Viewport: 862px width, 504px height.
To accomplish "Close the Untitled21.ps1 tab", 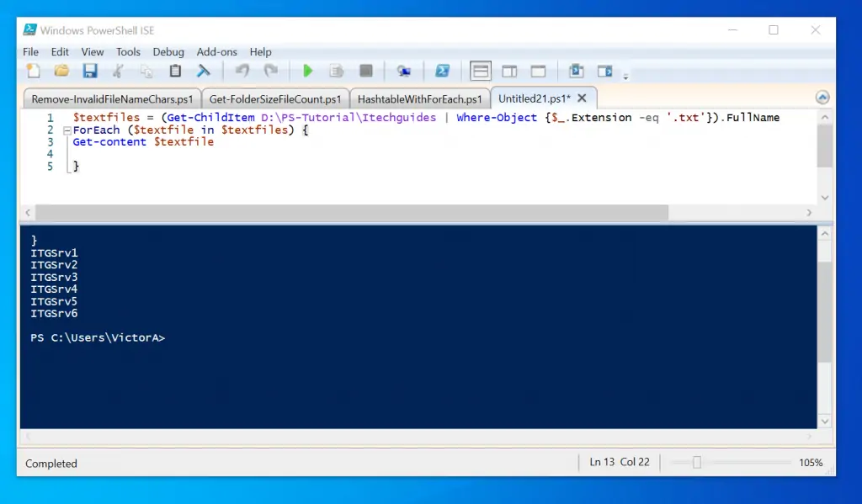I will [583, 98].
